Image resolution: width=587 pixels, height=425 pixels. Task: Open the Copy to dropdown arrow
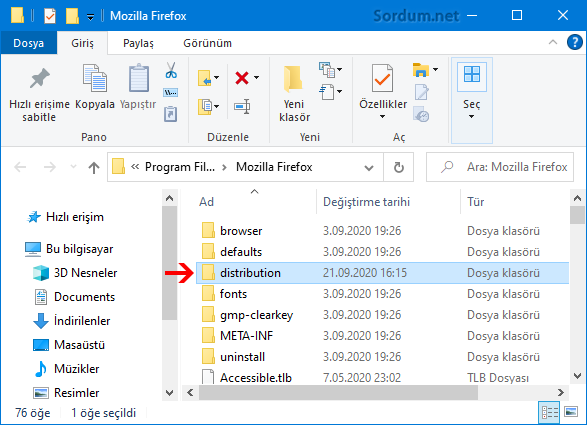point(216,106)
